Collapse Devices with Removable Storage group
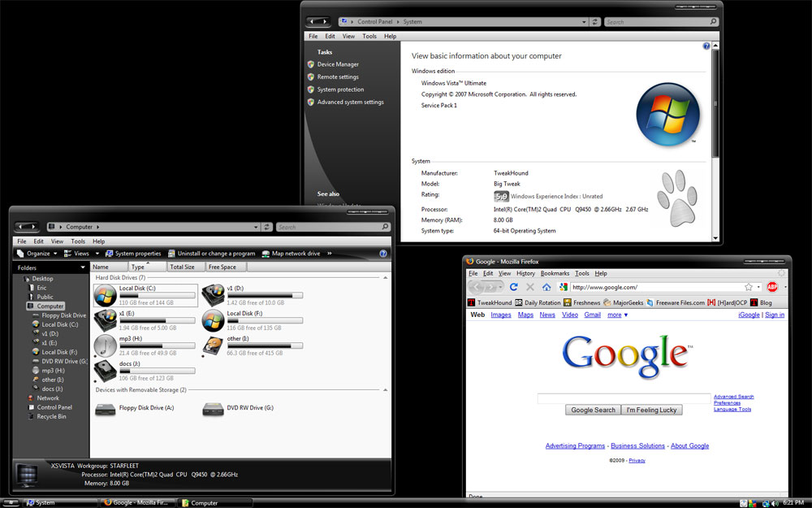The width and height of the screenshot is (812, 508). 385,390
